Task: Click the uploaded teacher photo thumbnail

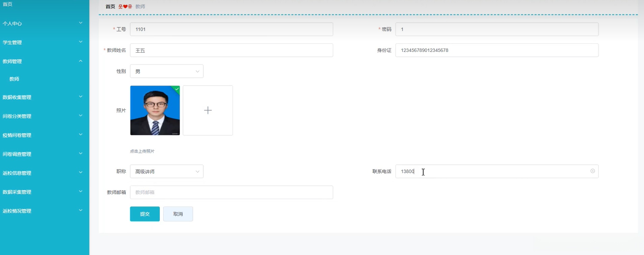Action: coord(155,110)
